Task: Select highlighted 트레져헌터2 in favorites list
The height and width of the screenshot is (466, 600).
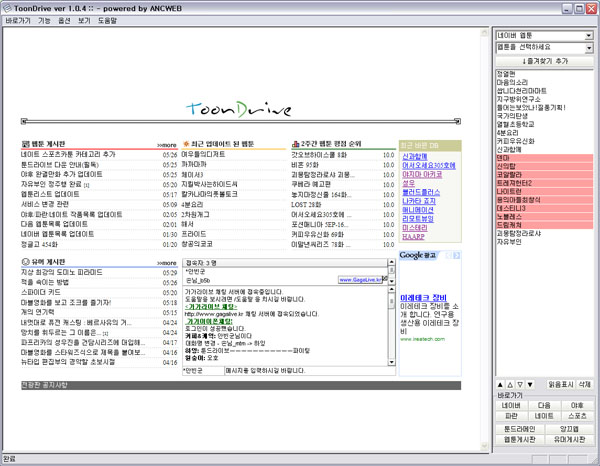Action: (x=545, y=183)
